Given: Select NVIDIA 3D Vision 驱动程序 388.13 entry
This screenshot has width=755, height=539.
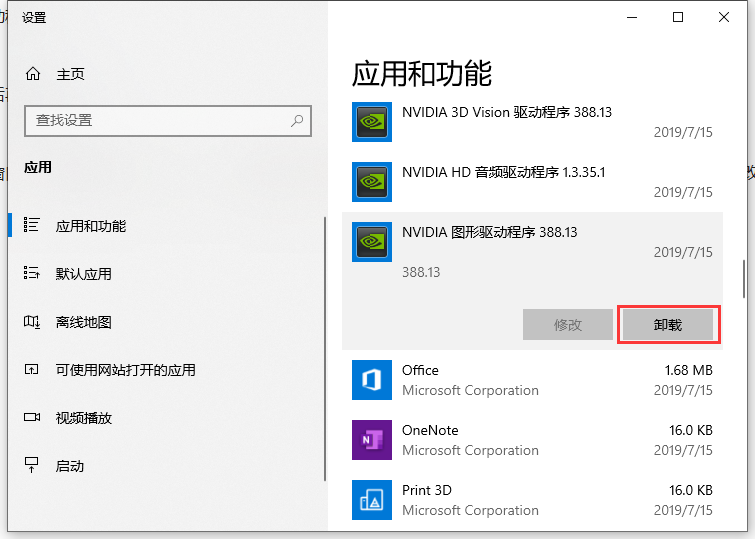Looking at the screenshot, I should pos(507,112).
